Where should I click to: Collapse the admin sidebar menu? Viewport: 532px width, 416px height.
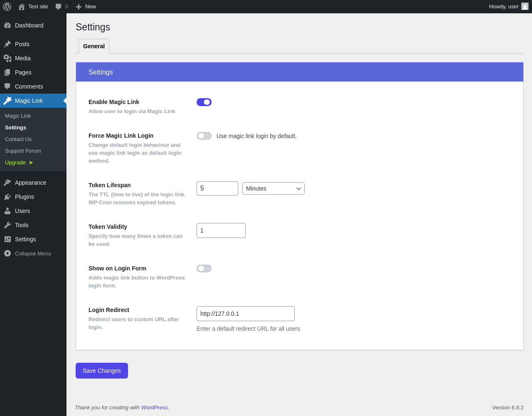click(x=27, y=253)
